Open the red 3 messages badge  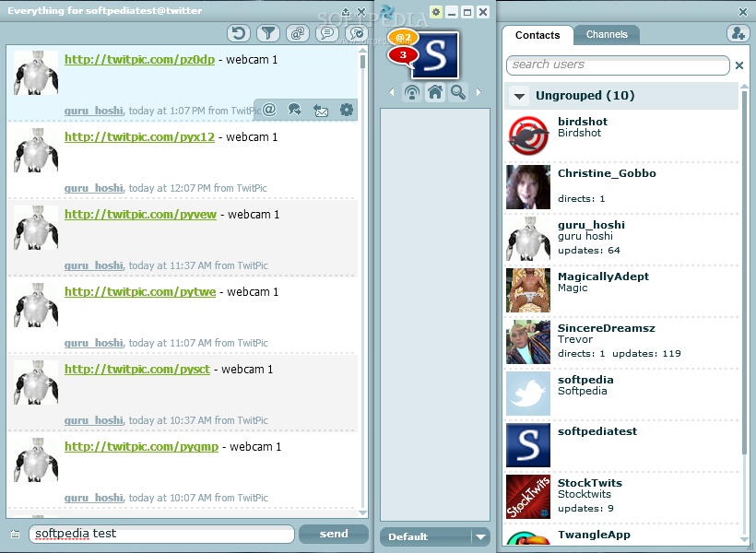point(403,55)
